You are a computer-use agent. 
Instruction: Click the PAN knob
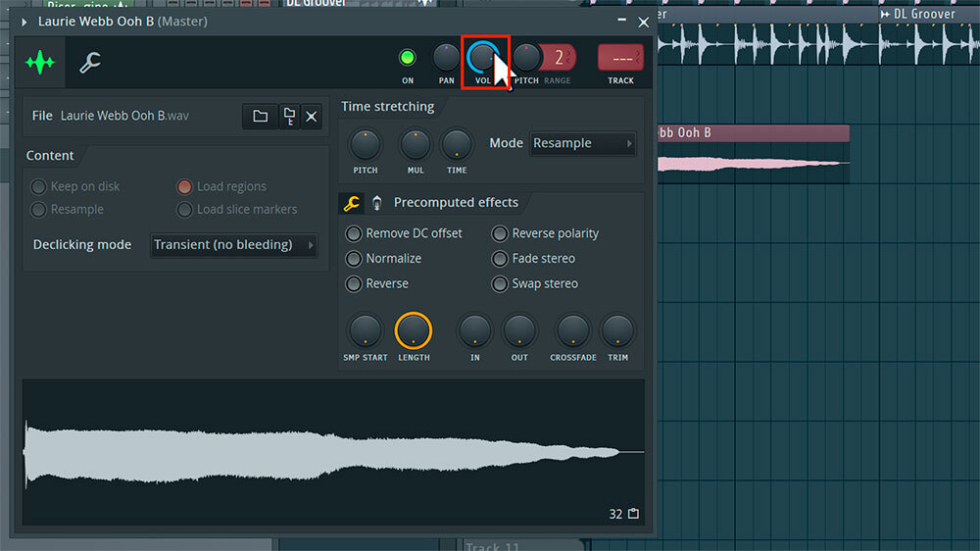click(x=446, y=58)
